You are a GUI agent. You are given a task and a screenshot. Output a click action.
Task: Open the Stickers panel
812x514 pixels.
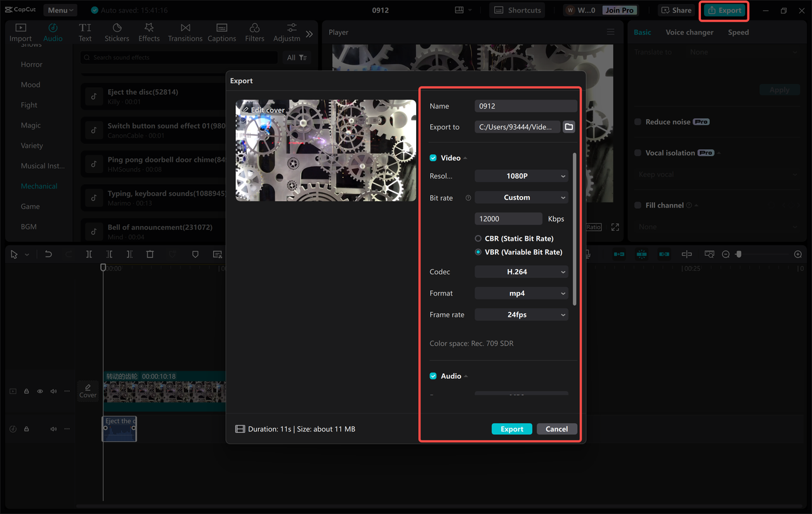pos(117,32)
